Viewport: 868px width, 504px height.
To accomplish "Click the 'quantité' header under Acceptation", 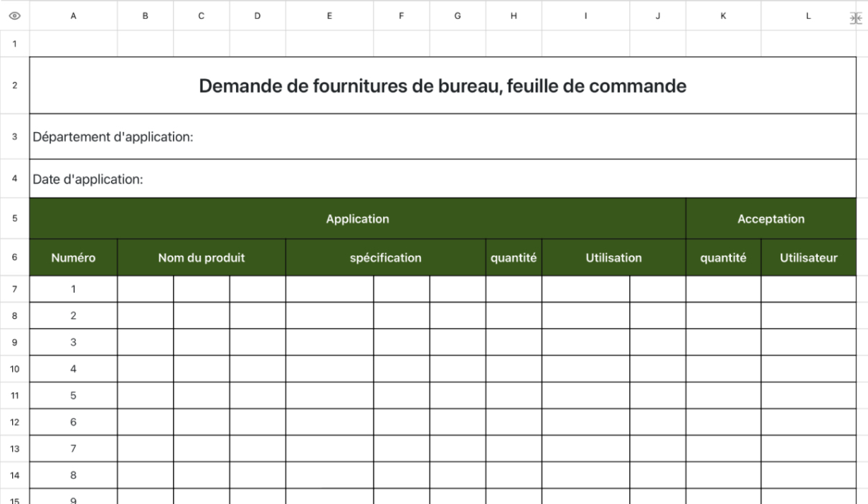I will (723, 257).
